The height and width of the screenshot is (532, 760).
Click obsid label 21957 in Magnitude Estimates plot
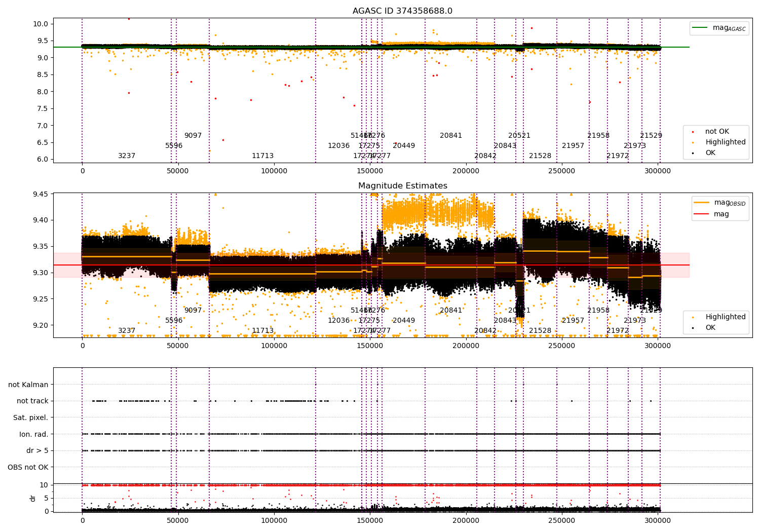[573, 321]
